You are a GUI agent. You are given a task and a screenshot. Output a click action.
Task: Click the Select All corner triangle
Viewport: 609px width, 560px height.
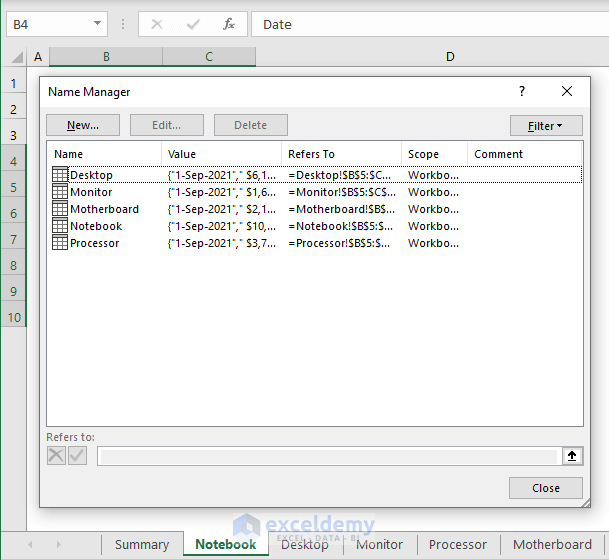point(17,57)
